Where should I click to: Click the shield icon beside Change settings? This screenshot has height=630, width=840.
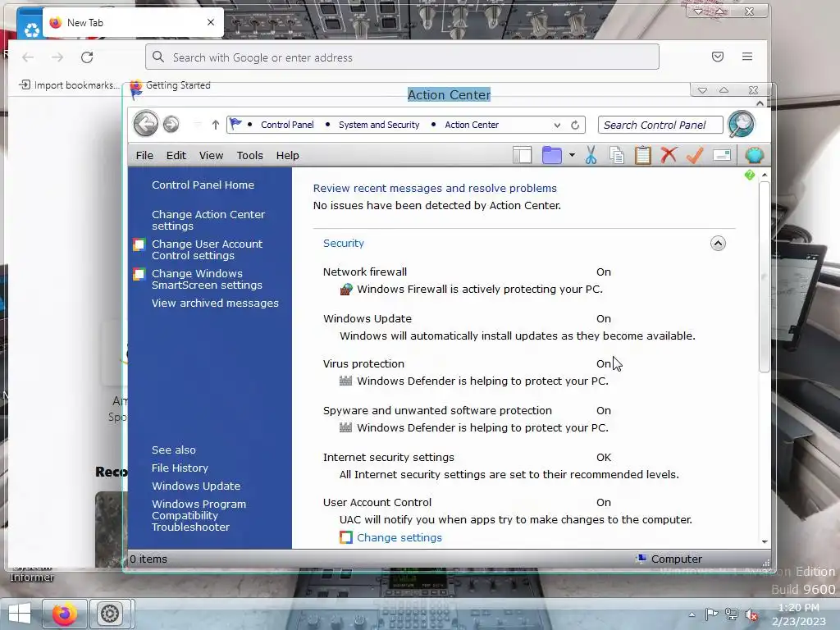pyautogui.click(x=346, y=537)
